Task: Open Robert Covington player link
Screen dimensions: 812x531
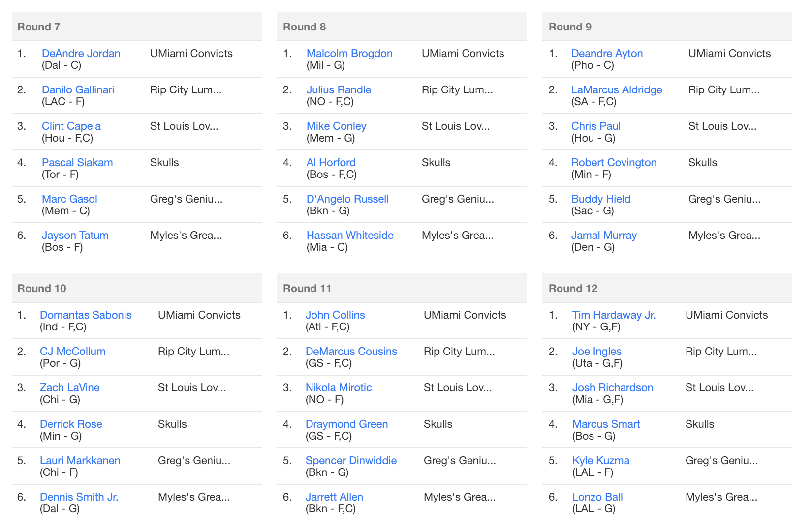Action: 614,162
